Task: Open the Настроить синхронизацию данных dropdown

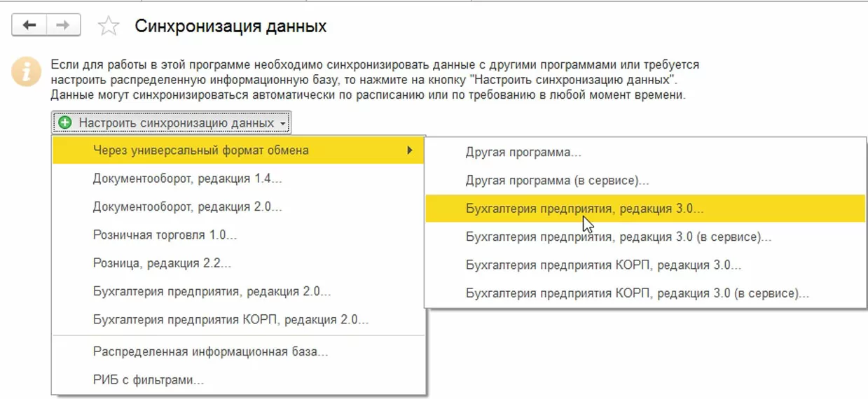Action: (x=171, y=122)
